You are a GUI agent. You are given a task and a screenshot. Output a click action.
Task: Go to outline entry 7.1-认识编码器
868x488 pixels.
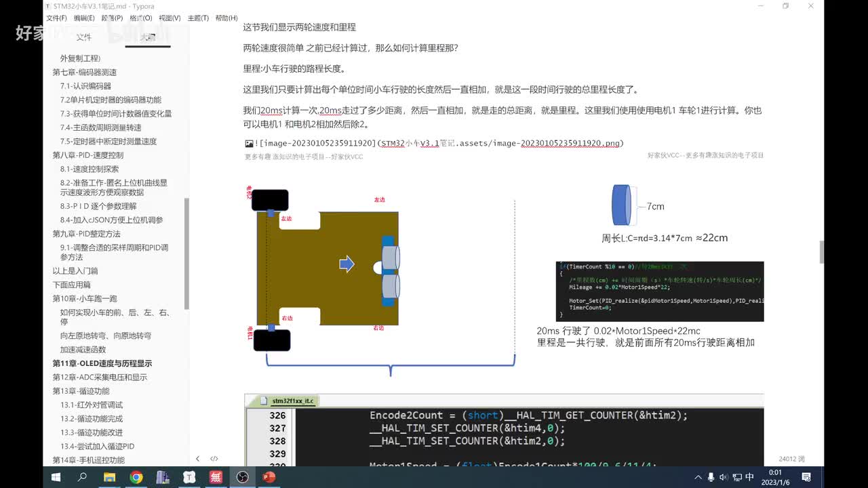[x=85, y=86]
